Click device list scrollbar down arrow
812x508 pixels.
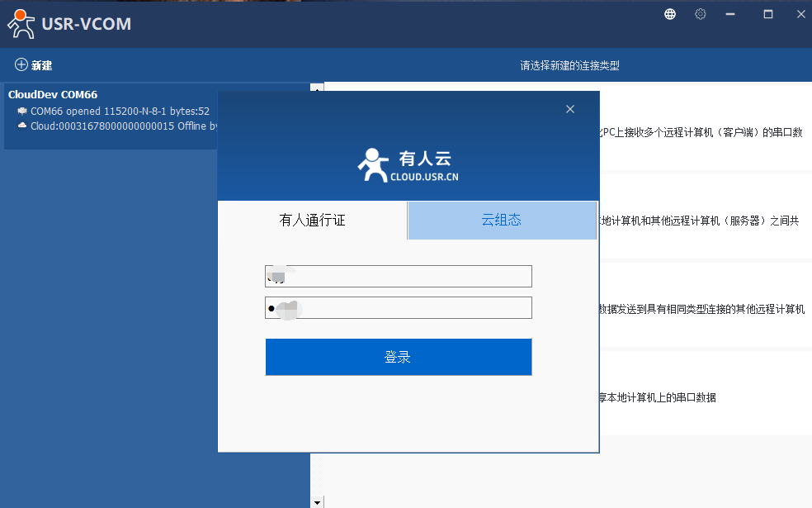(x=317, y=501)
